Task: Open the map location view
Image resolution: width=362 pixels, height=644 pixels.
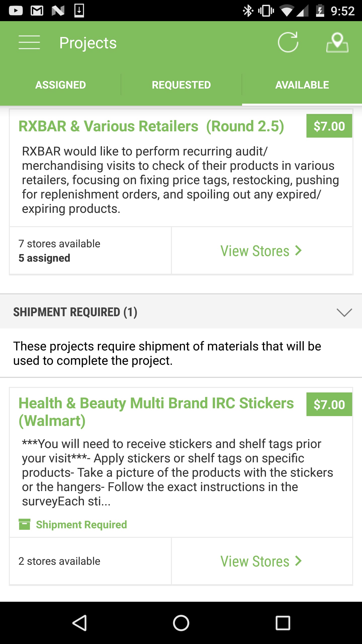Action: tap(337, 43)
